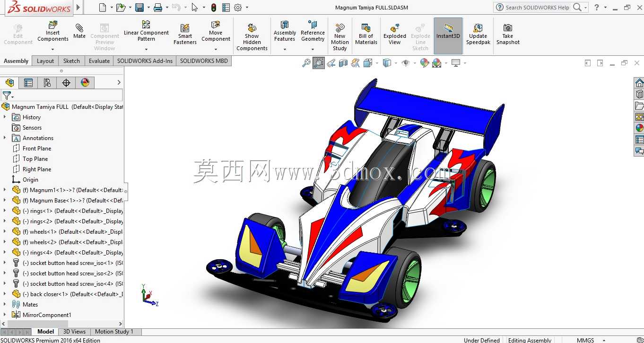This screenshot has width=644, height=343.
Task: Click the Zoom to Fit icon
Action: [306, 63]
